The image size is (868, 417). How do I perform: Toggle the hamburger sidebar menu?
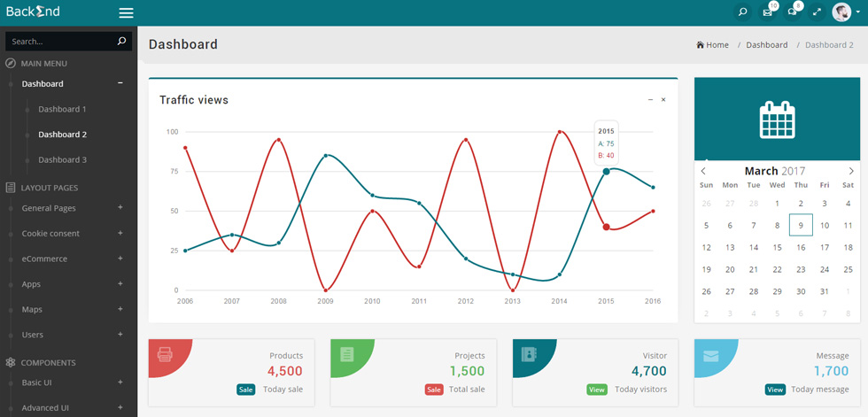[126, 12]
